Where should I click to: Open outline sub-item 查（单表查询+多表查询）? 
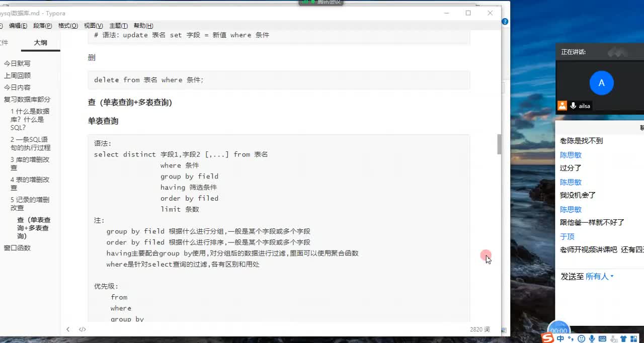tap(34, 228)
